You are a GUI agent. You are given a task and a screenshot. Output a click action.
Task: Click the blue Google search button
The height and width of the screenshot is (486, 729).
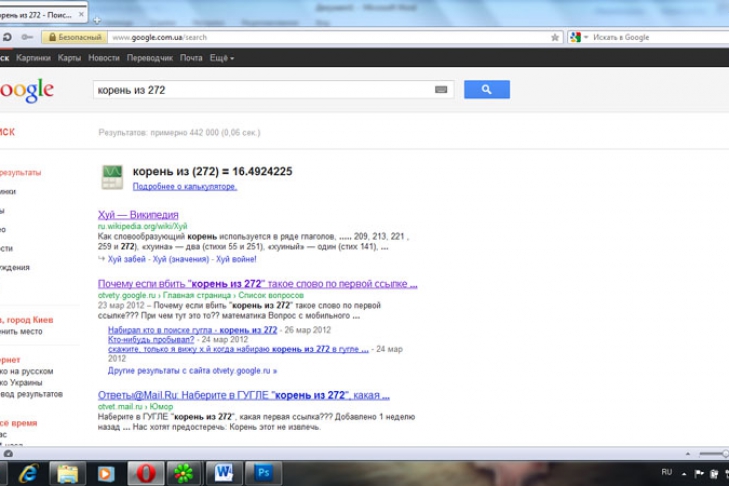[486, 90]
